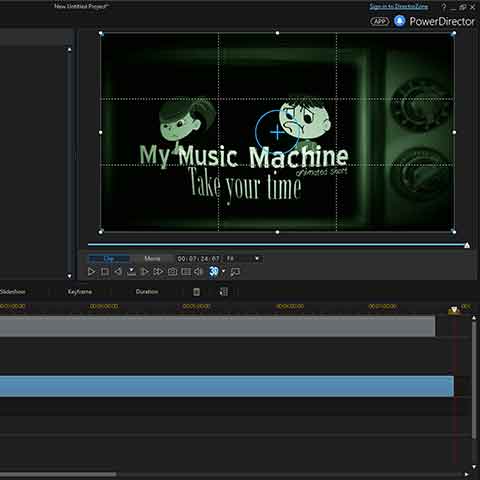Click Sign in to DirectorZone link
480x480 pixels.
pyautogui.click(x=399, y=6)
